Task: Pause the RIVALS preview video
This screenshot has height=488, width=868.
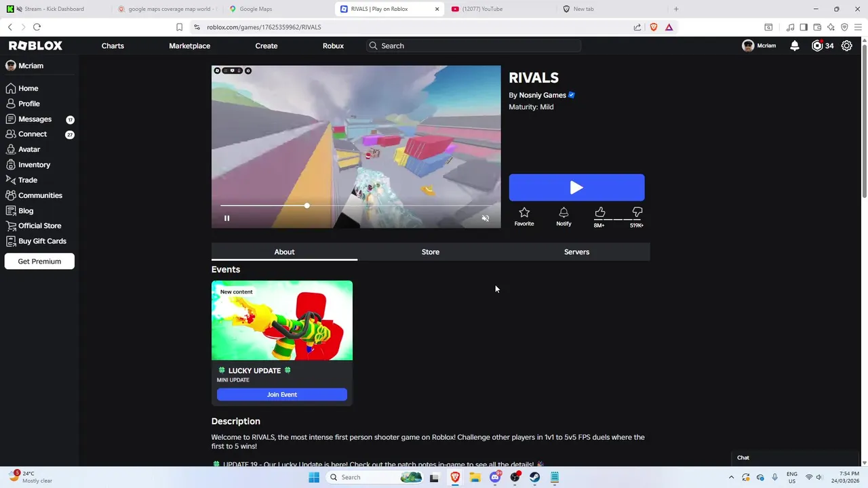Action: tap(226, 218)
